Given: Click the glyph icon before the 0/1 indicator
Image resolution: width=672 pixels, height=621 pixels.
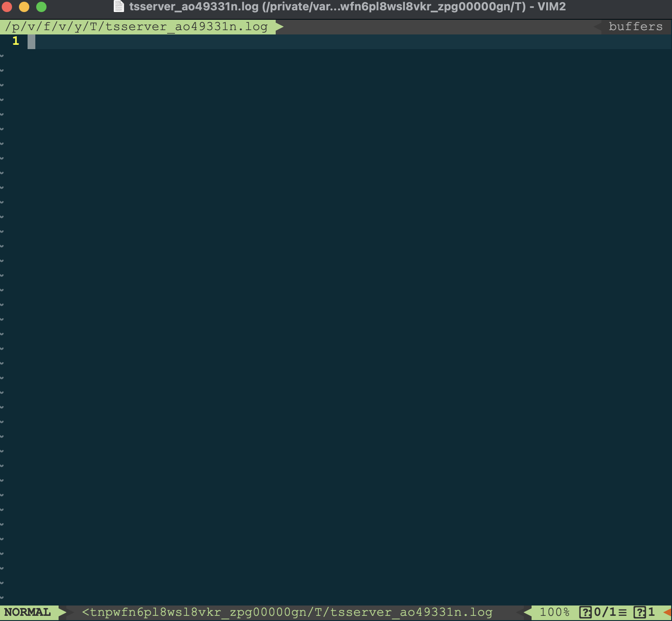Looking at the screenshot, I should pos(585,612).
